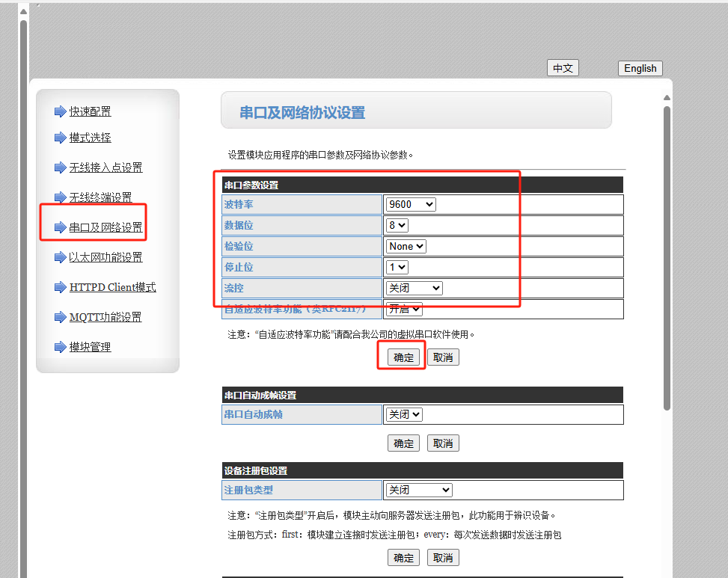Open the 串口自动成帧 dropdown
Screen dimensions: 728x578
(x=404, y=414)
